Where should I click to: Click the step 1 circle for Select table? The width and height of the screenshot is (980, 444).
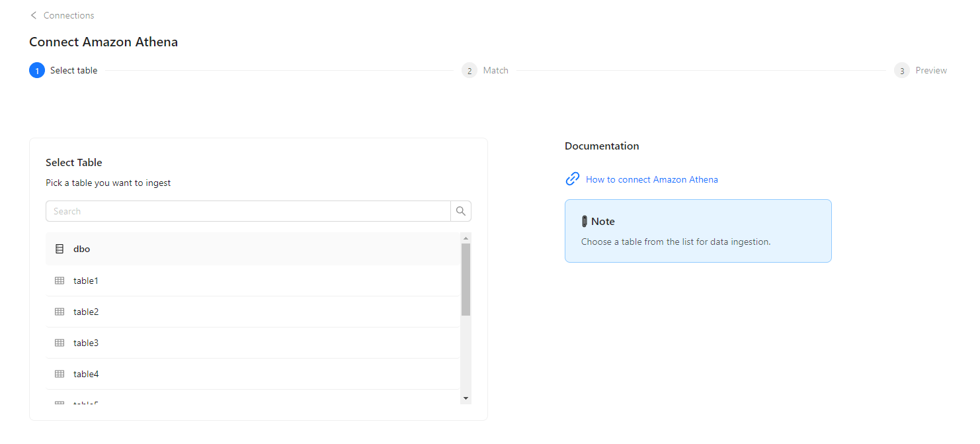click(37, 70)
